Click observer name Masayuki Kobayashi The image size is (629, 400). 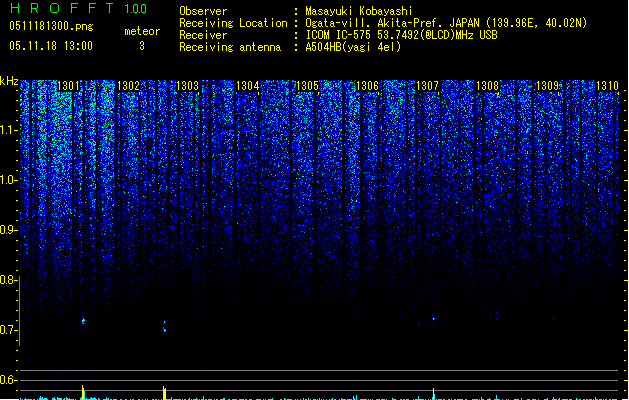359,11
